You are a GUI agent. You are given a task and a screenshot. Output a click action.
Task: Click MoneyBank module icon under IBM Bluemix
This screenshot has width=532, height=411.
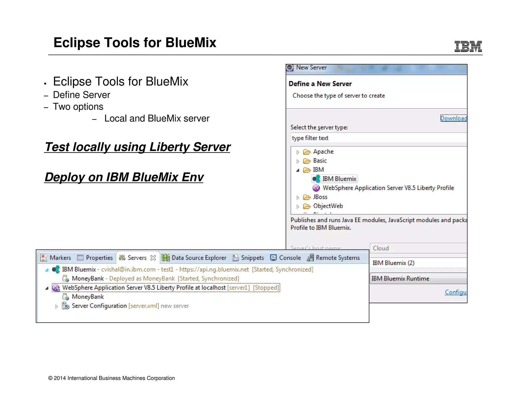66,279
